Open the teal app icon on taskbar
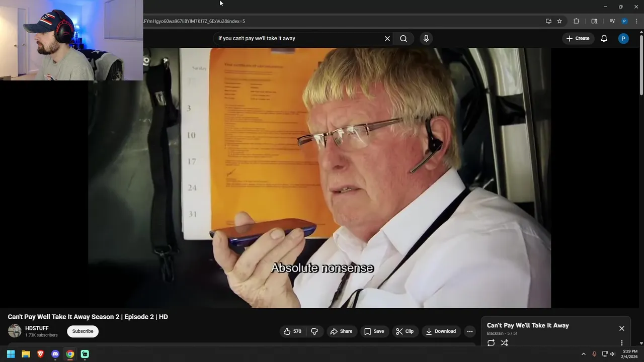This screenshot has width=644, height=362. (x=85, y=354)
